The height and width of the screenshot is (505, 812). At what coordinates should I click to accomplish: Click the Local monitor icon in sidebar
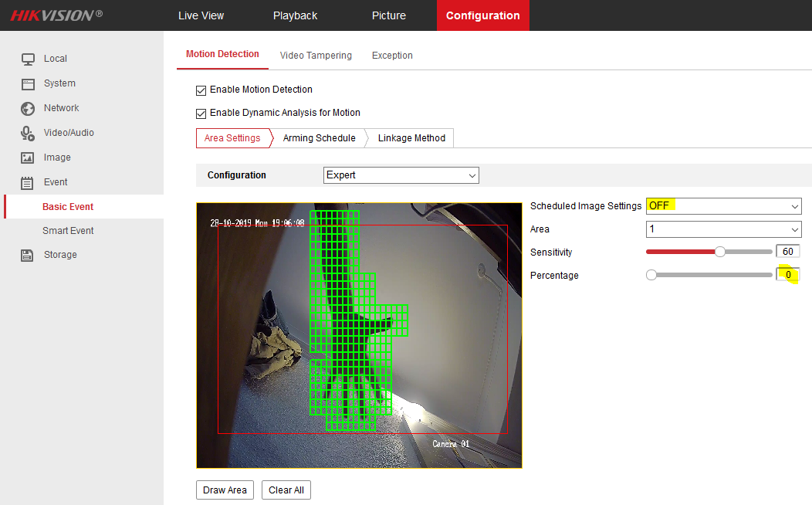28,59
